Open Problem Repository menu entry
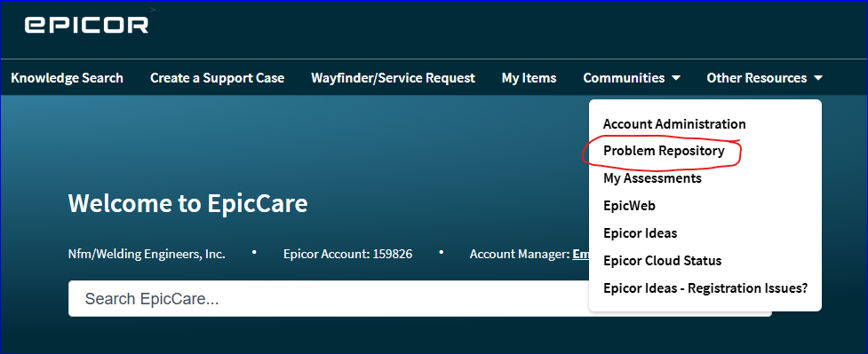Screen dimensions: 868x354 click(664, 151)
